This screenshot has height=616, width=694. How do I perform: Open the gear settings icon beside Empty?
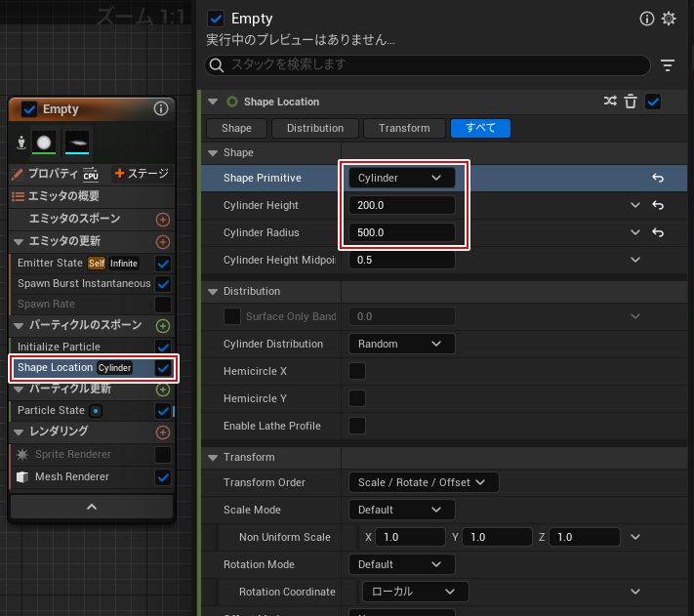tap(669, 19)
